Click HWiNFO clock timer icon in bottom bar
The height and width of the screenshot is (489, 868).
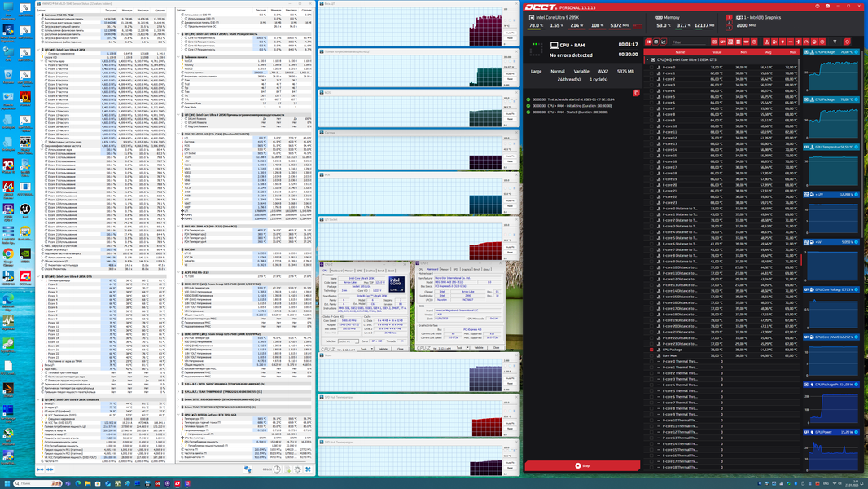tap(277, 469)
